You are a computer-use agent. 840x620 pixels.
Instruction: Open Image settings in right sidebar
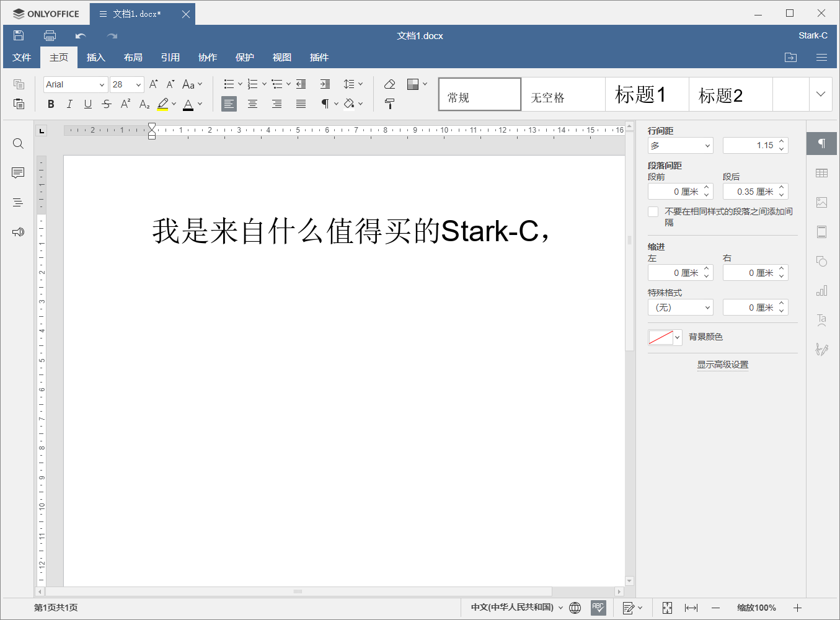click(x=822, y=202)
